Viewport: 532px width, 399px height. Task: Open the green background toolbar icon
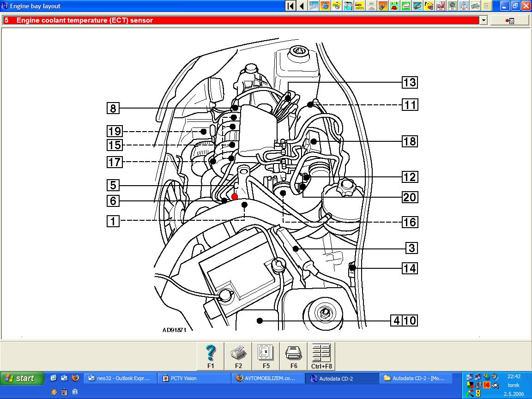406,6
